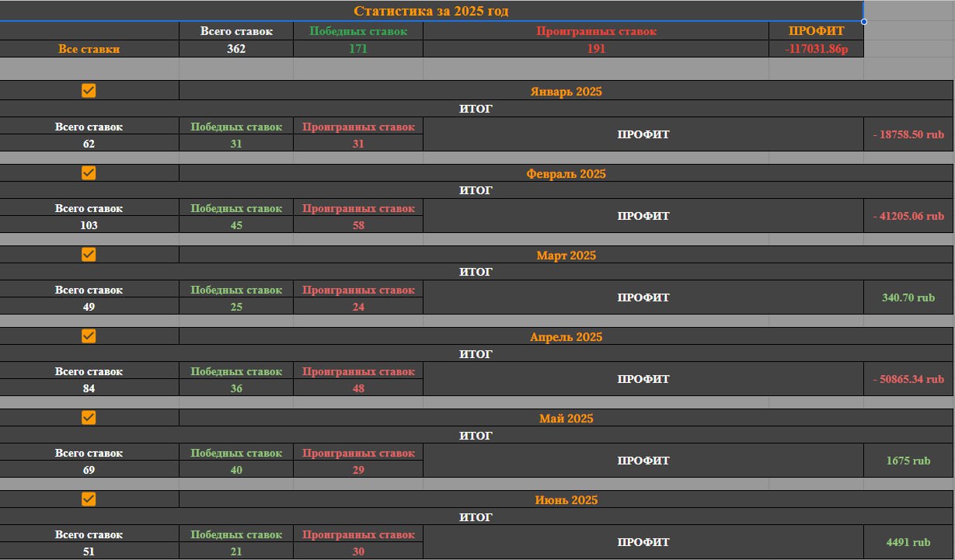Image resolution: width=955 pixels, height=560 pixels.
Task: Select June total bets cell 51
Action: click(x=89, y=551)
